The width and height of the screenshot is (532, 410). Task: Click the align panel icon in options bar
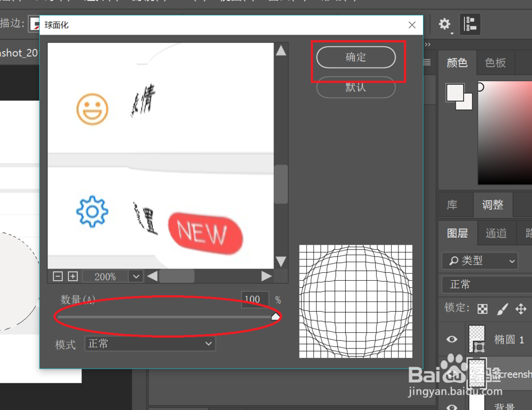(x=470, y=24)
